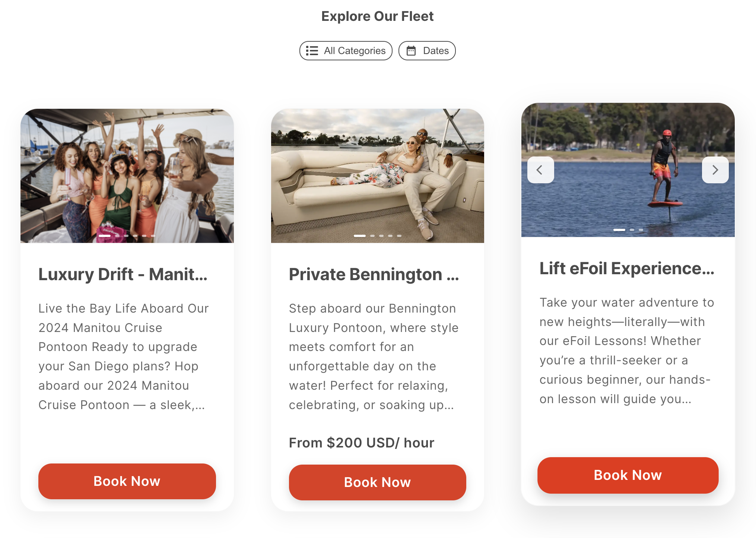Book the Private Bennington pontoon
The image size is (756, 538).
click(x=377, y=482)
